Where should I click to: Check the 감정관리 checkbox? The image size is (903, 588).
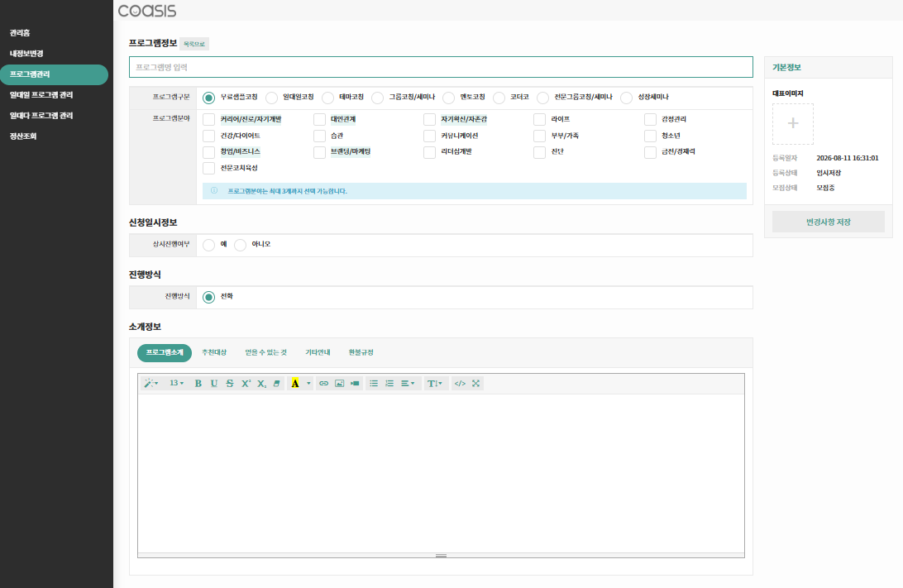point(650,119)
